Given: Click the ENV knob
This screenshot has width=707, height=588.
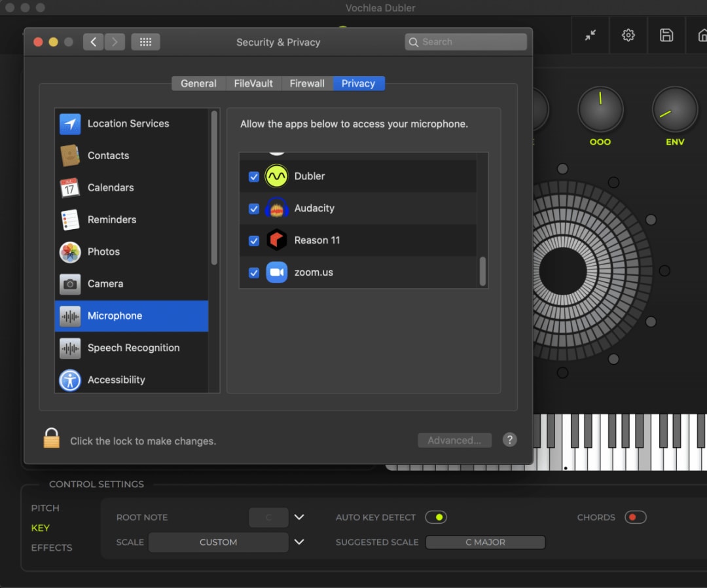Looking at the screenshot, I should 674,109.
